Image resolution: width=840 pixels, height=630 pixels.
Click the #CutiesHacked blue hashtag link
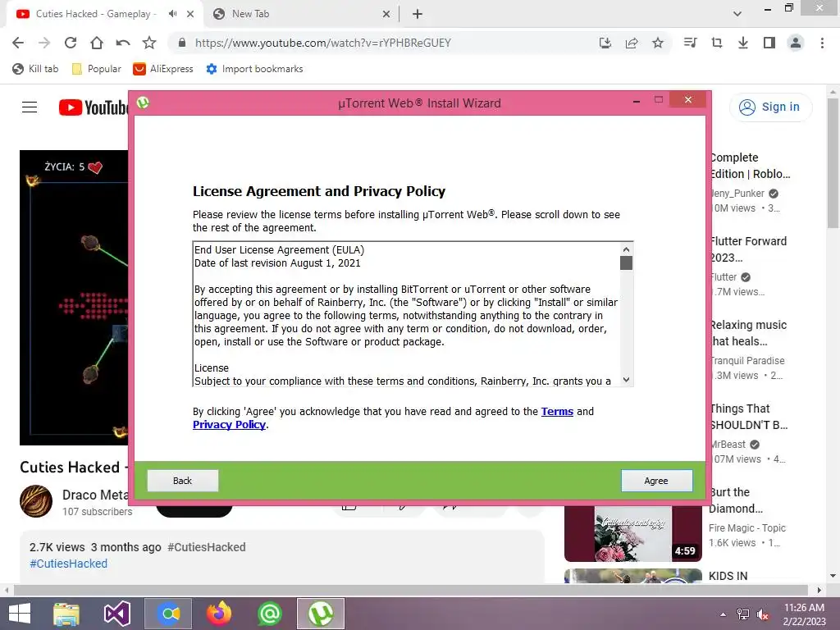click(69, 564)
